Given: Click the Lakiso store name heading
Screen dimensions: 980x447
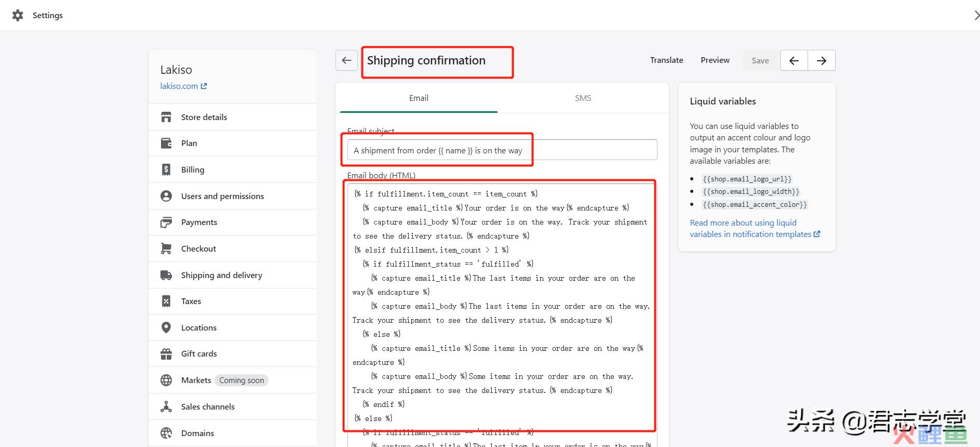Looking at the screenshot, I should tap(176, 70).
